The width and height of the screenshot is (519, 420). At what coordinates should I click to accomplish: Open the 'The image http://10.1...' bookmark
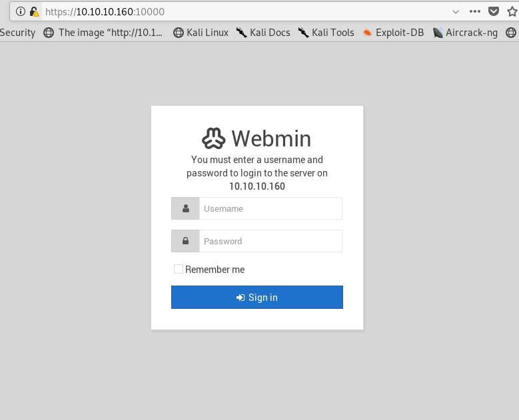(x=103, y=33)
